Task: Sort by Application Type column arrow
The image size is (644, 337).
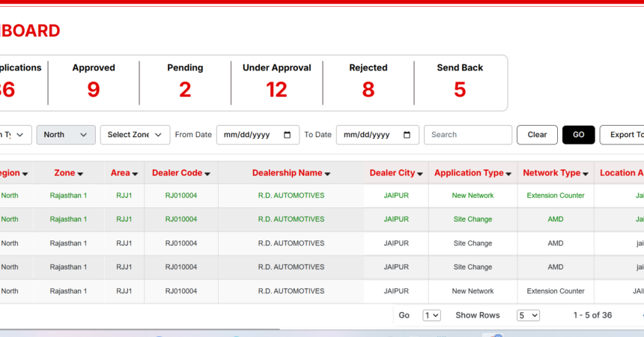Action: pyautogui.click(x=508, y=174)
